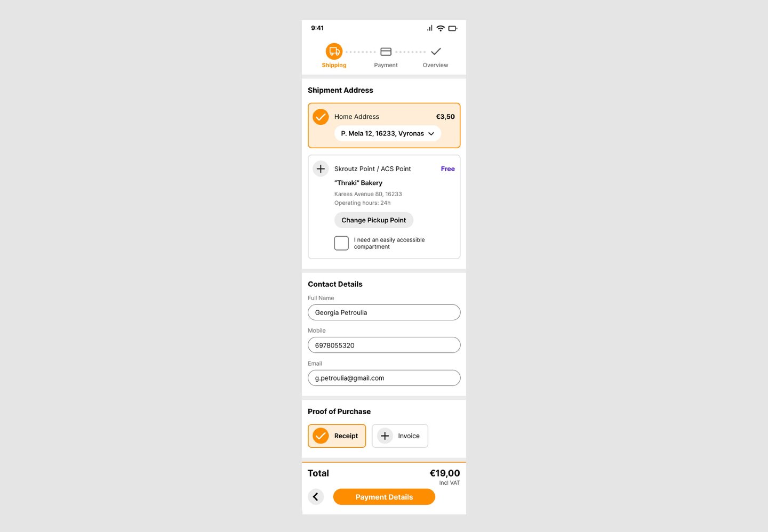This screenshot has height=532, width=768.
Task: Expand the P. Mela 12 address dropdown
Action: point(388,133)
